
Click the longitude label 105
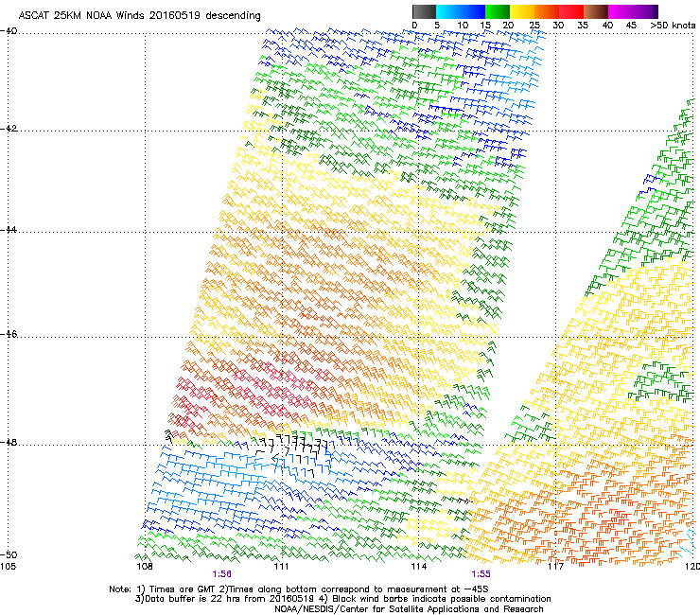coord(8,567)
